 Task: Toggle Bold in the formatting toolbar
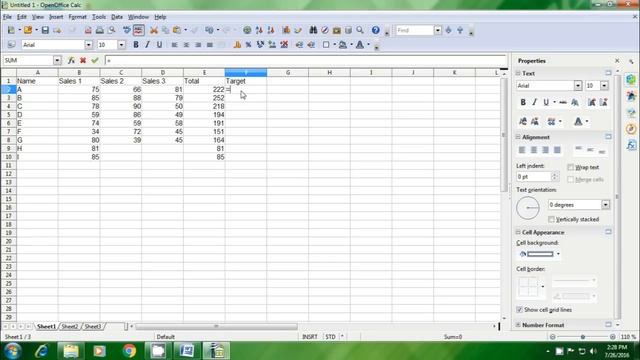[136, 44]
